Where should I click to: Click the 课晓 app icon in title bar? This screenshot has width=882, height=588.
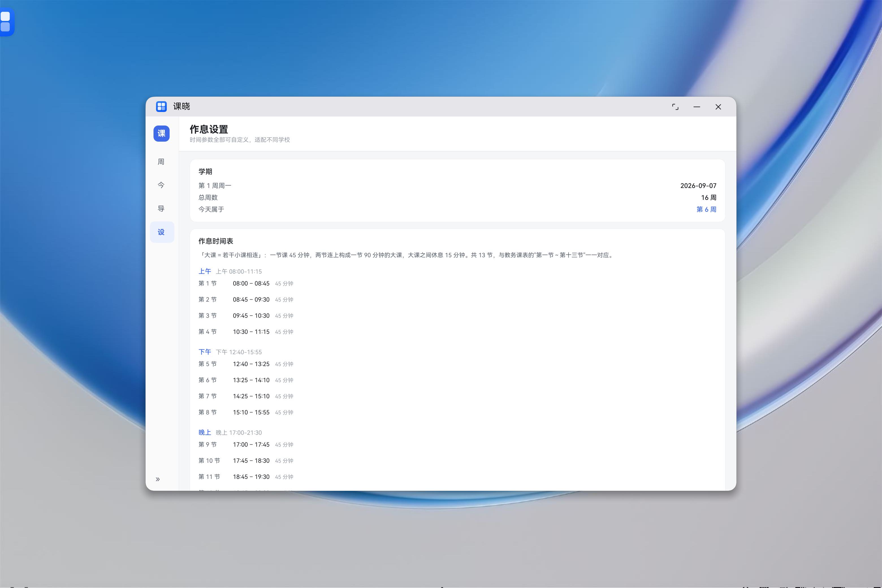click(x=161, y=107)
